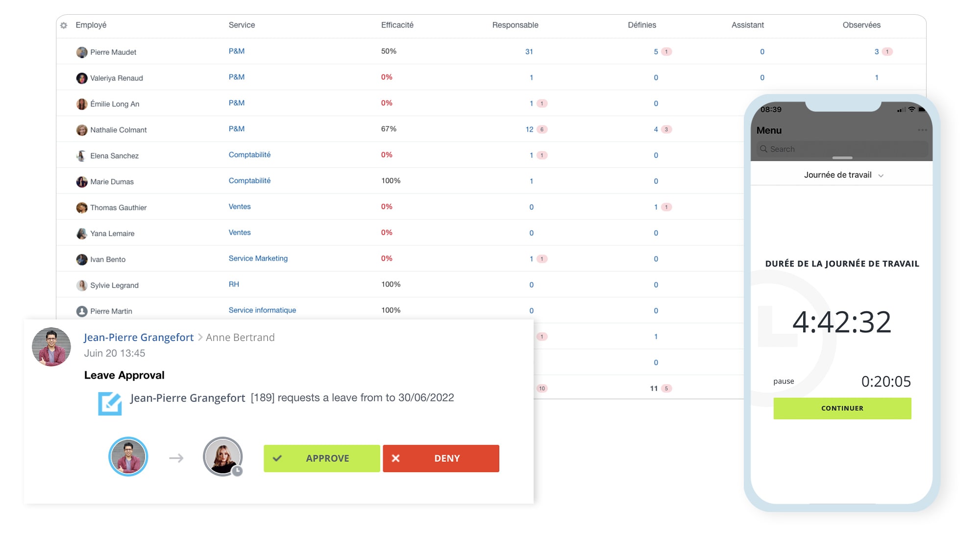Open Nathalie Colmant's 12 responsible tasks

pos(529,129)
